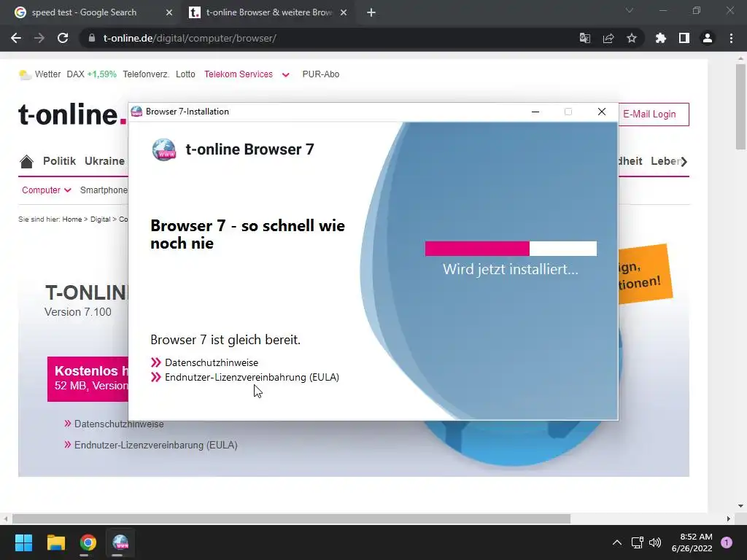The width and height of the screenshot is (747, 560).
Task: Click the Kostenlos download button on the webpage
Action: [x=88, y=379]
